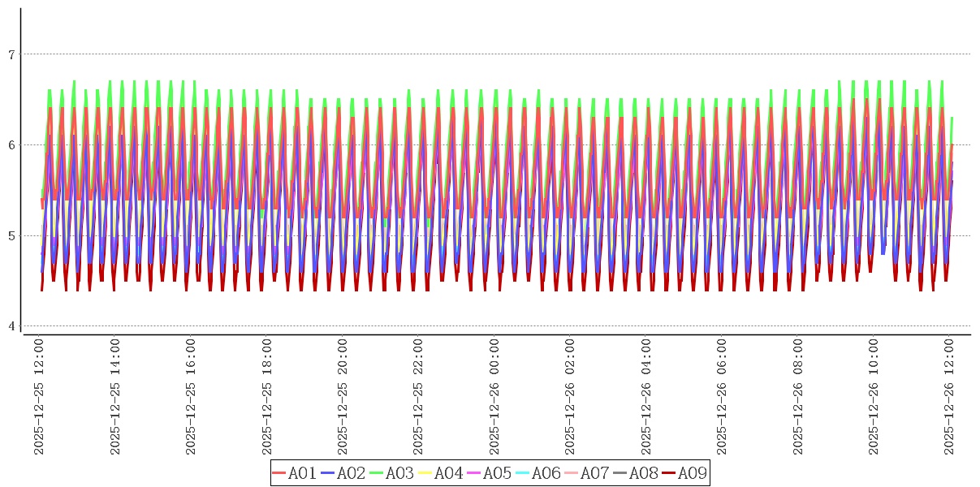Select the 2025-12-25 12:00 x-axis label
This screenshot has width=980, height=487.
(38, 397)
